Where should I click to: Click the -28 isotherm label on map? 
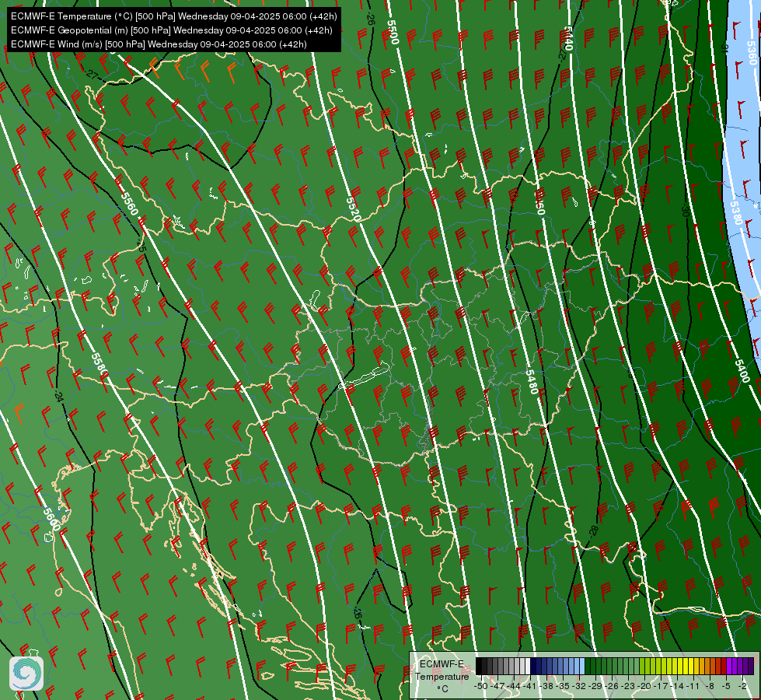click(x=593, y=531)
